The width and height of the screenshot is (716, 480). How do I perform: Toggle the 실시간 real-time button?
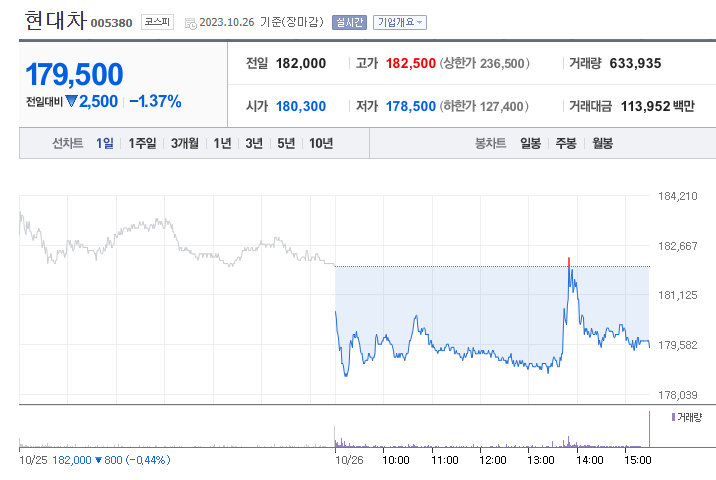pos(349,22)
